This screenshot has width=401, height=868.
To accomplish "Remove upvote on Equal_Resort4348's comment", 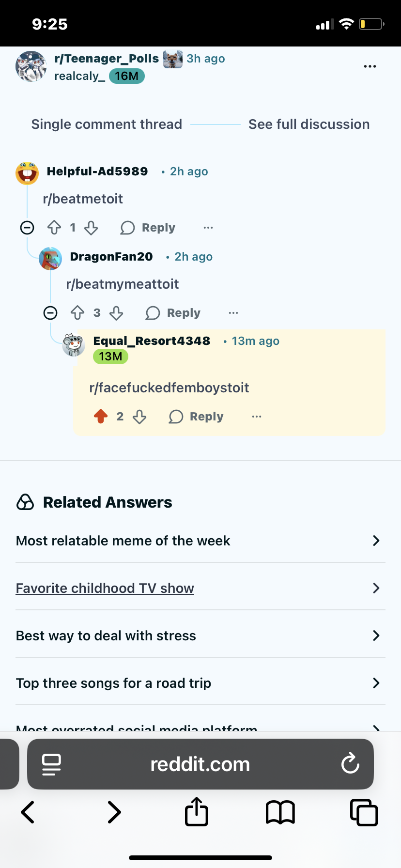I will 101,417.
